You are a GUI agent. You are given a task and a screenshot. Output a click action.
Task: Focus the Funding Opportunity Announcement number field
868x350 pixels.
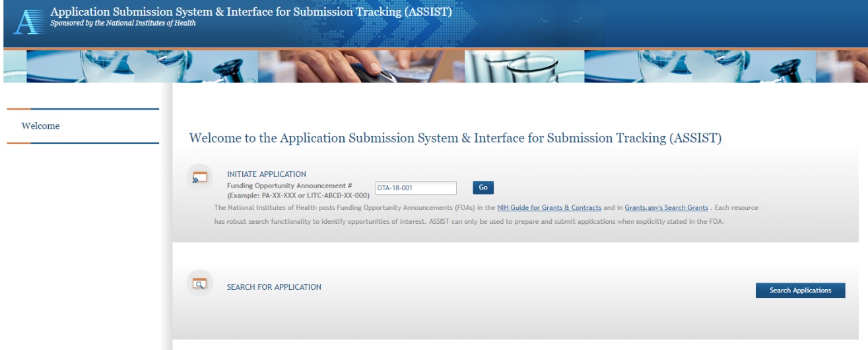point(416,188)
